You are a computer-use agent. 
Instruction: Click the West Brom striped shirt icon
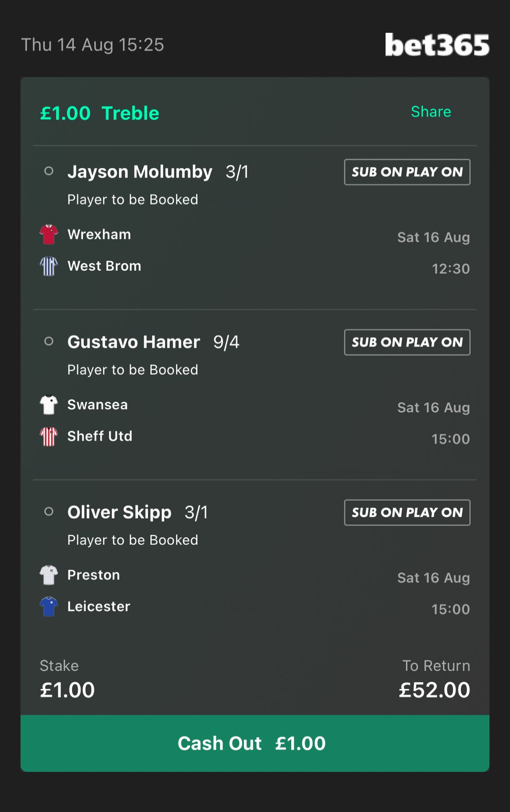(49, 266)
